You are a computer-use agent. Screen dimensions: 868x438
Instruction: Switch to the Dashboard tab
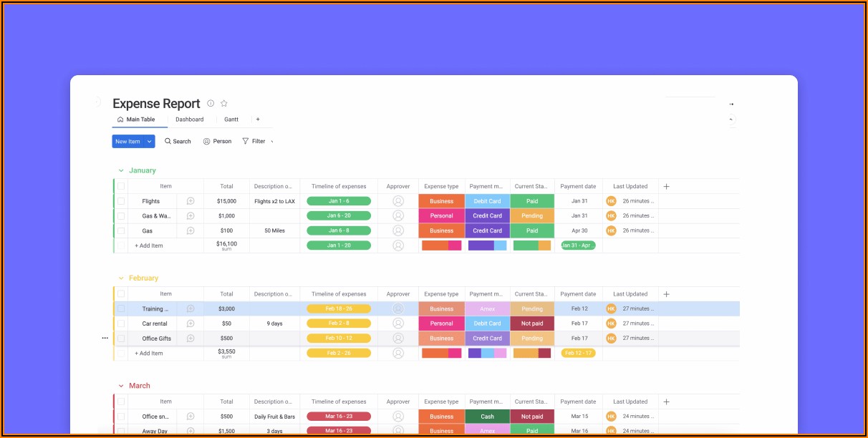point(190,120)
